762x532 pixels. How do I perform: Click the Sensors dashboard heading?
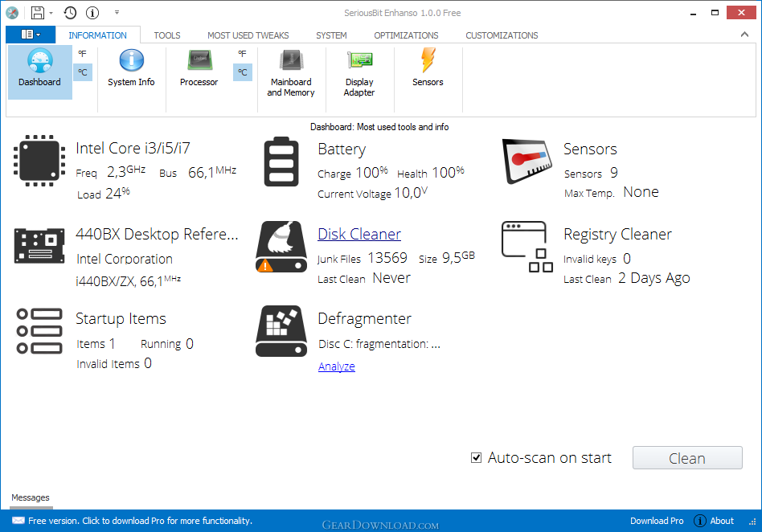(x=590, y=149)
